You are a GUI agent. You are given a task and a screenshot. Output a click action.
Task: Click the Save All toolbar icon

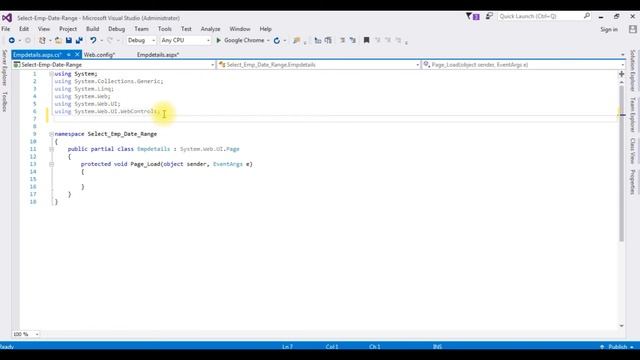pyautogui.click(x=79, y=40)
